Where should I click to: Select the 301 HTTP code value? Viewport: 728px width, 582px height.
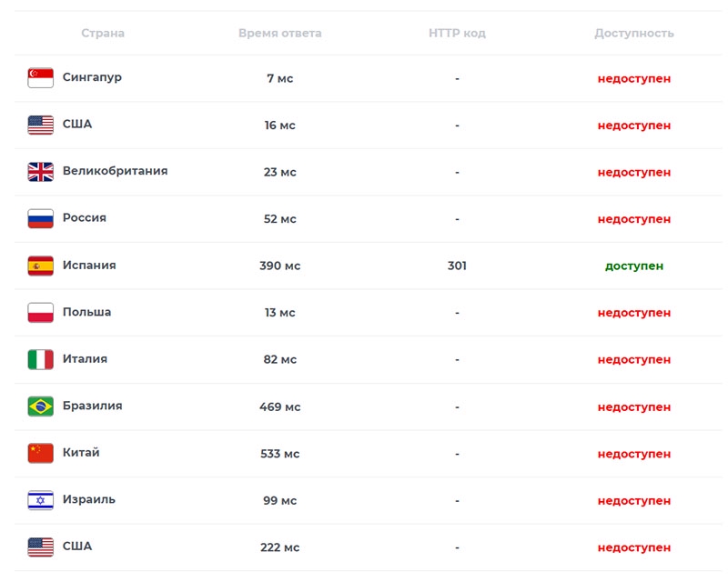pyautogui.click(x=457, y=266)
